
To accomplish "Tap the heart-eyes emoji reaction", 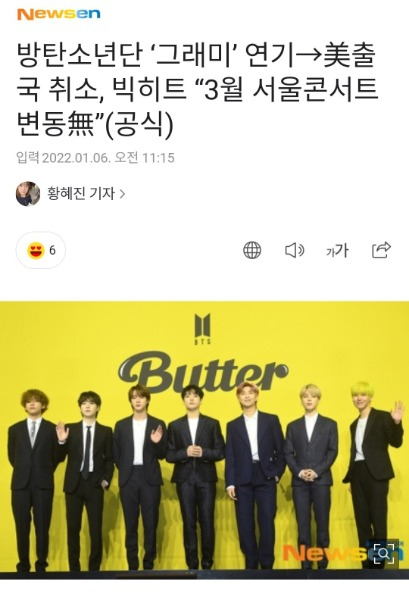I will pyautogui.click(x=36, y=250).
